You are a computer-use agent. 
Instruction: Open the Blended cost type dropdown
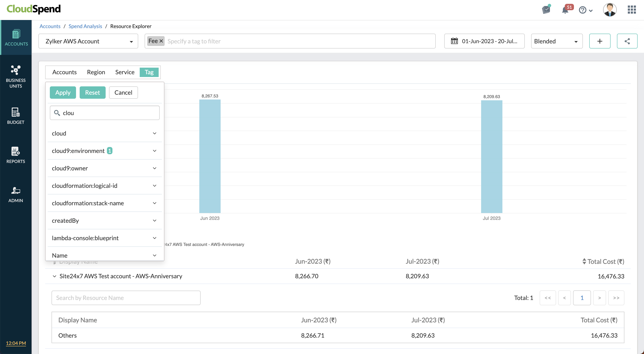coord(556,41)
